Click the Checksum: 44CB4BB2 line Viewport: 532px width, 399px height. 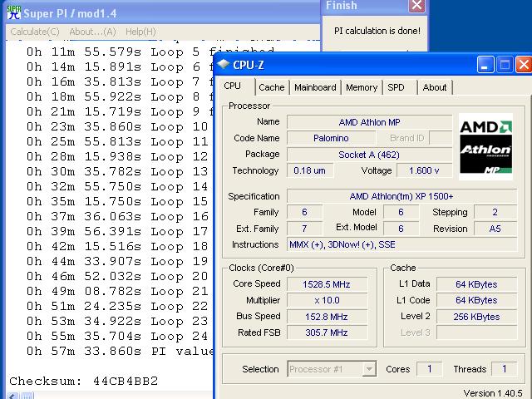pos(84,381)
